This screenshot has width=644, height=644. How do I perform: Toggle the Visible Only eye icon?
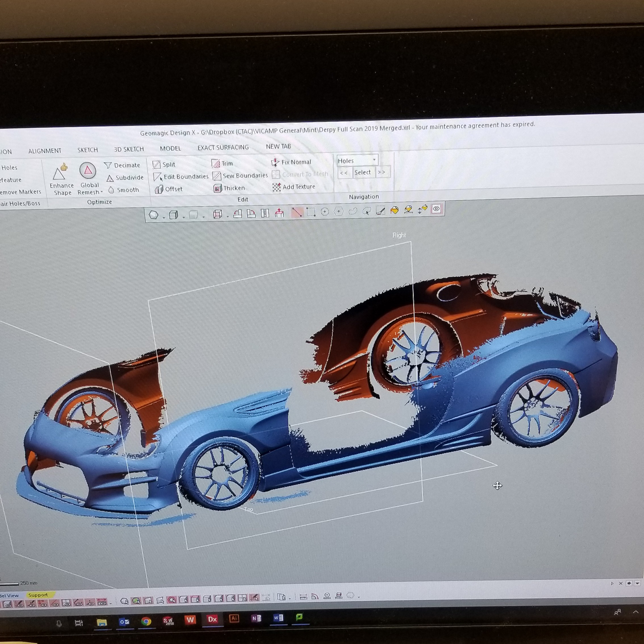tap(436, 209)
